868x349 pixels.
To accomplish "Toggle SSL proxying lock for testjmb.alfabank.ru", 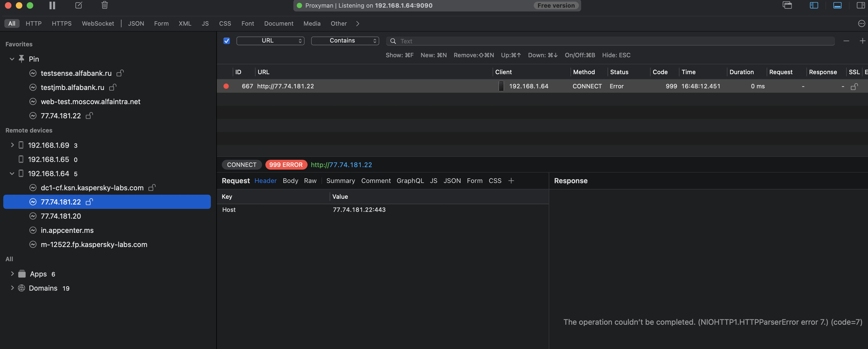I will (x=112, y=87).
